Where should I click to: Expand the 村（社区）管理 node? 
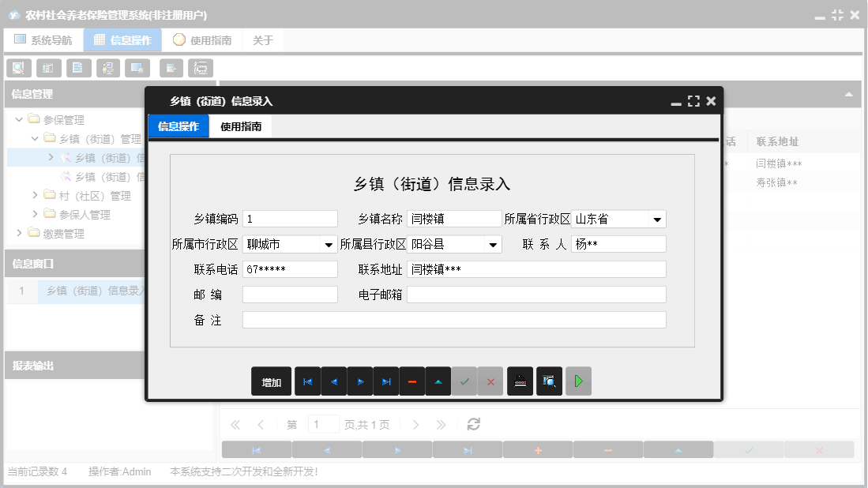(34, 195)
